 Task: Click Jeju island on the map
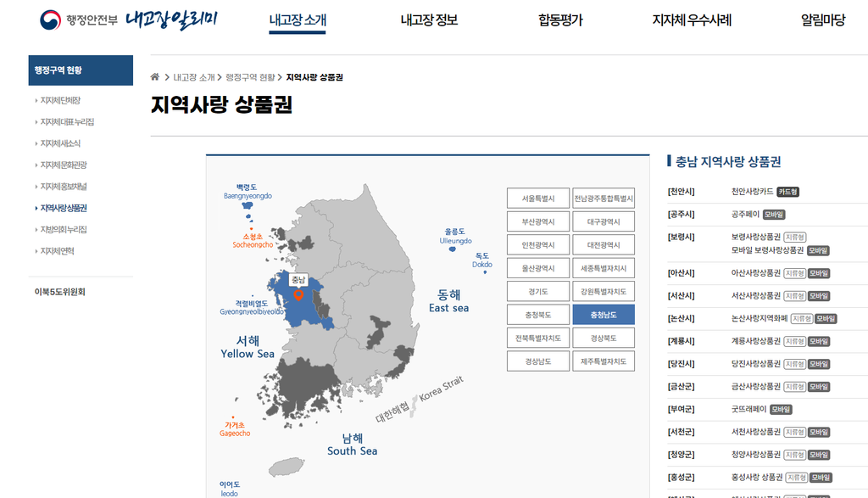287,467
